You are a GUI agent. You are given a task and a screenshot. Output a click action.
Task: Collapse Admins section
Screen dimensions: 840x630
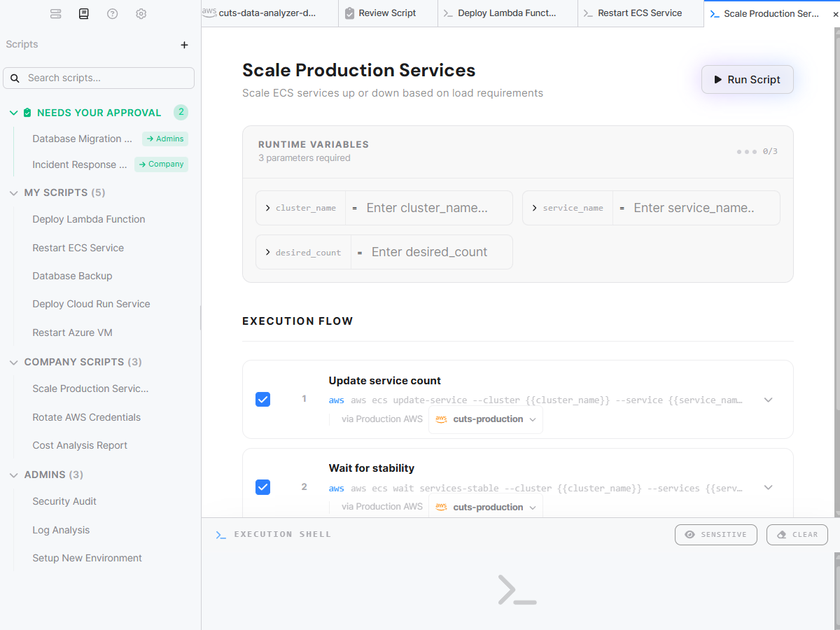point(14,475)
